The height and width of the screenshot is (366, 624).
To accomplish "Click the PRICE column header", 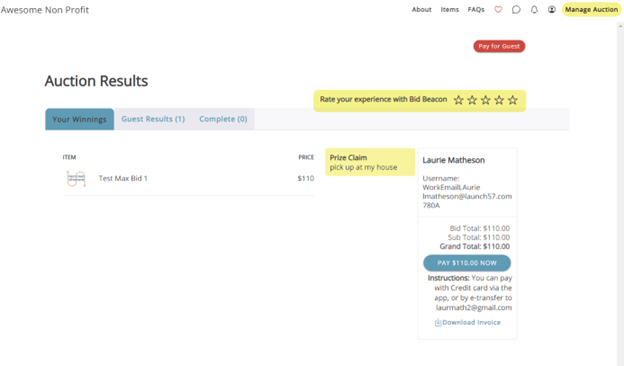I will point(306,157).
